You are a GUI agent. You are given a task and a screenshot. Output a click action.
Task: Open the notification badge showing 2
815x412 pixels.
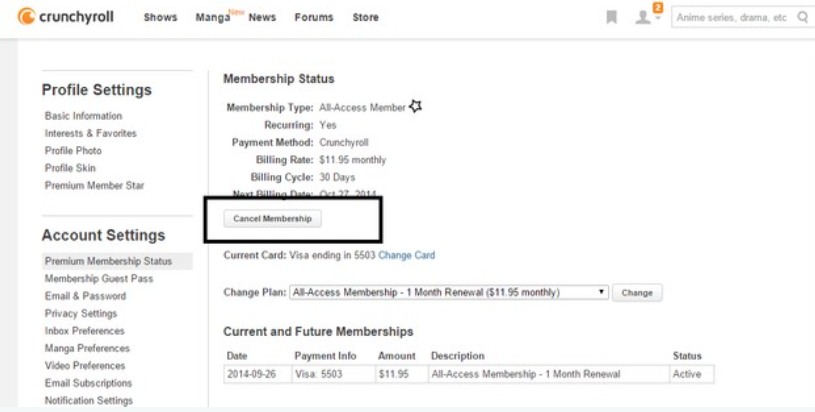tap(658, 7)
